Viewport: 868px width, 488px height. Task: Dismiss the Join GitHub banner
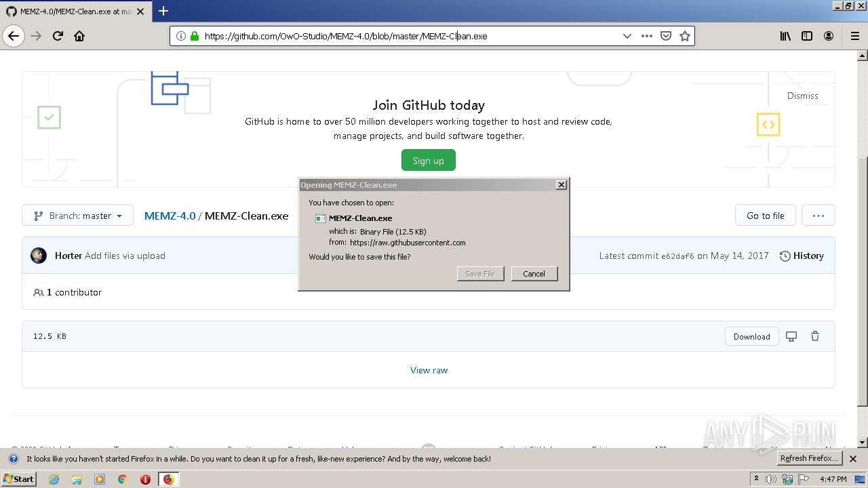(x=802, y=96)
